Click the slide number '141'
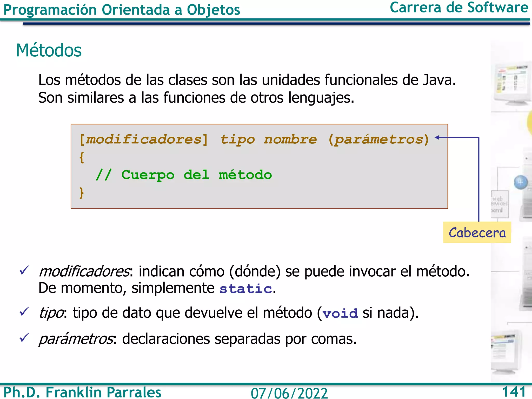 [x=514, y=391]
